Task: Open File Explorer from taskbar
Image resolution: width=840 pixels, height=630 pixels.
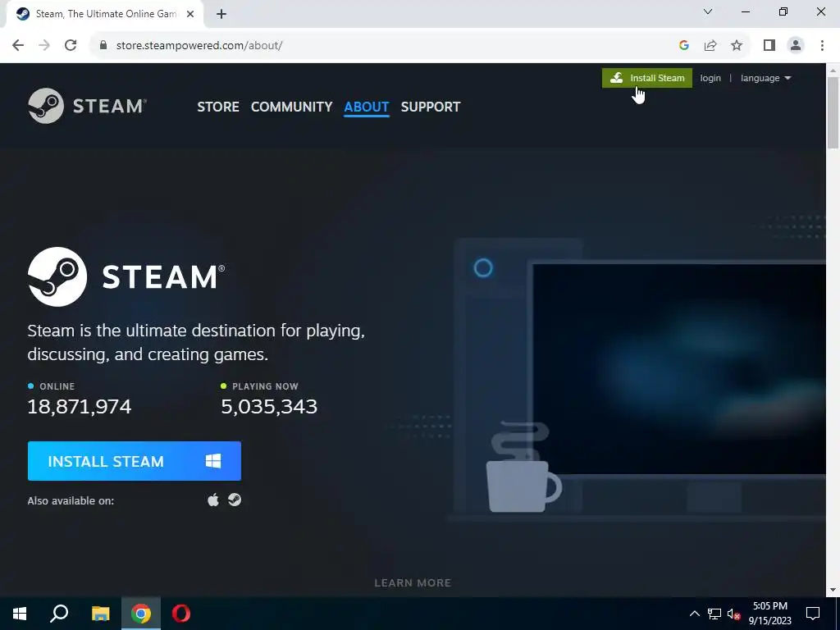Action: 100,614
